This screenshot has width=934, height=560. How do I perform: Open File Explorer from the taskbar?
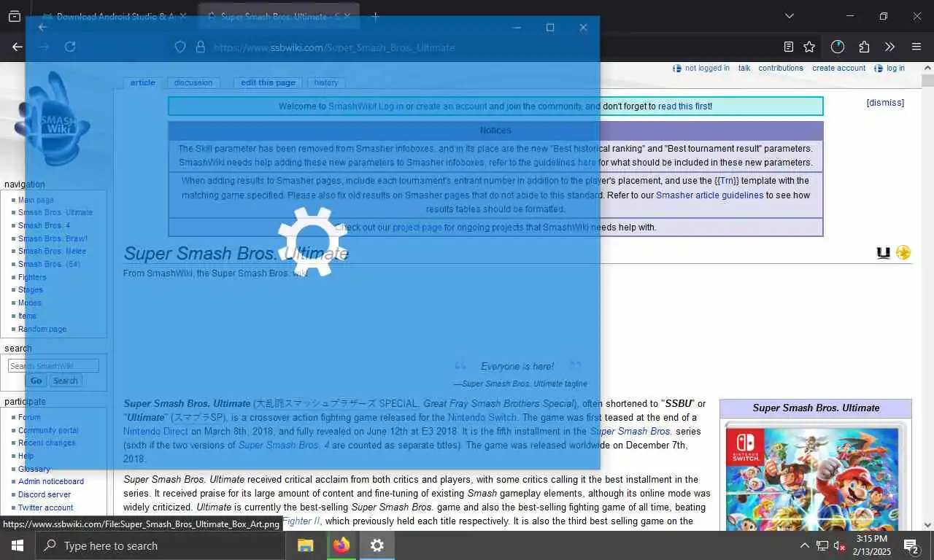click(x=305, y=545)
